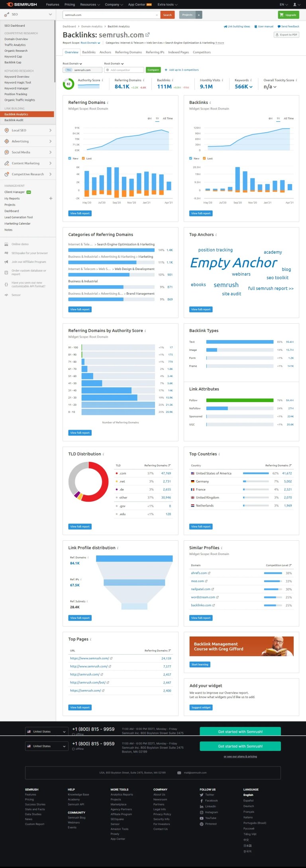Click sort icon on Top Countries Referring Domains column
The height and width of the screenshot is (868, 306).
coord(290,465)
